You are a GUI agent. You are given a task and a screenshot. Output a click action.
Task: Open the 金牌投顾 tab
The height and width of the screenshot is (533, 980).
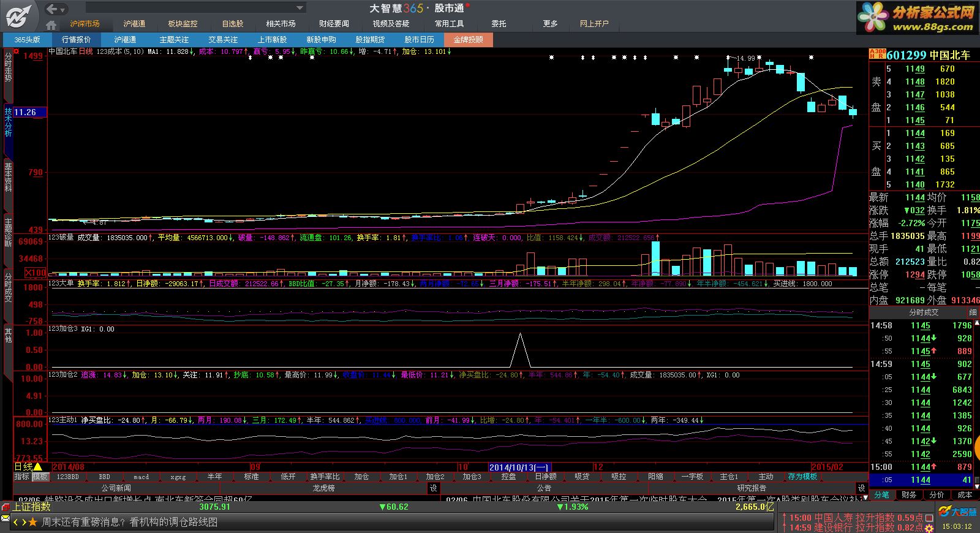point(468,40)
